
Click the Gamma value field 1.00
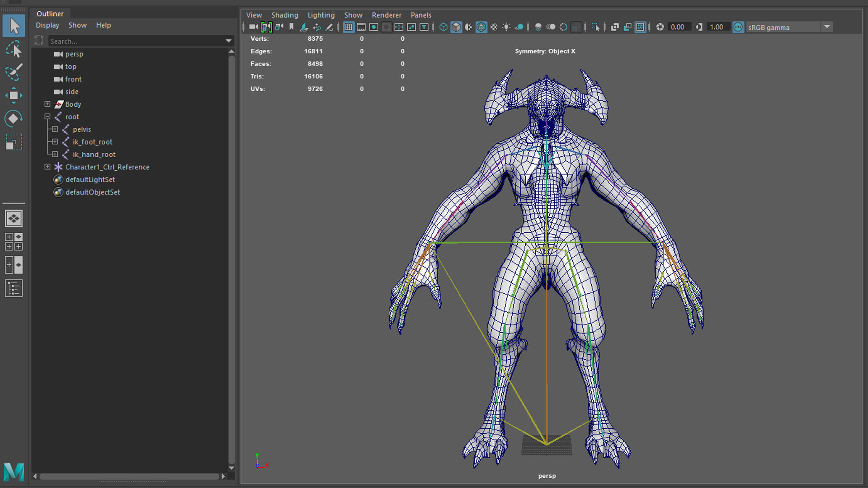(718, 27)
